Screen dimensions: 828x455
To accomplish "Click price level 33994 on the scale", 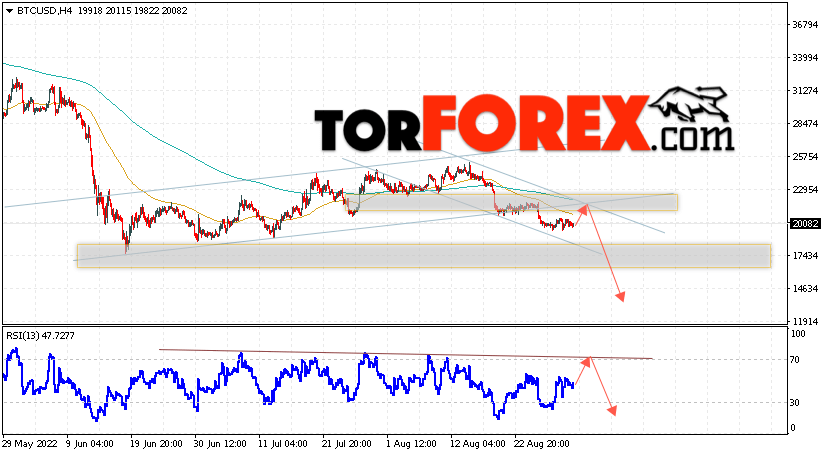I will click(x=805, y=58).
